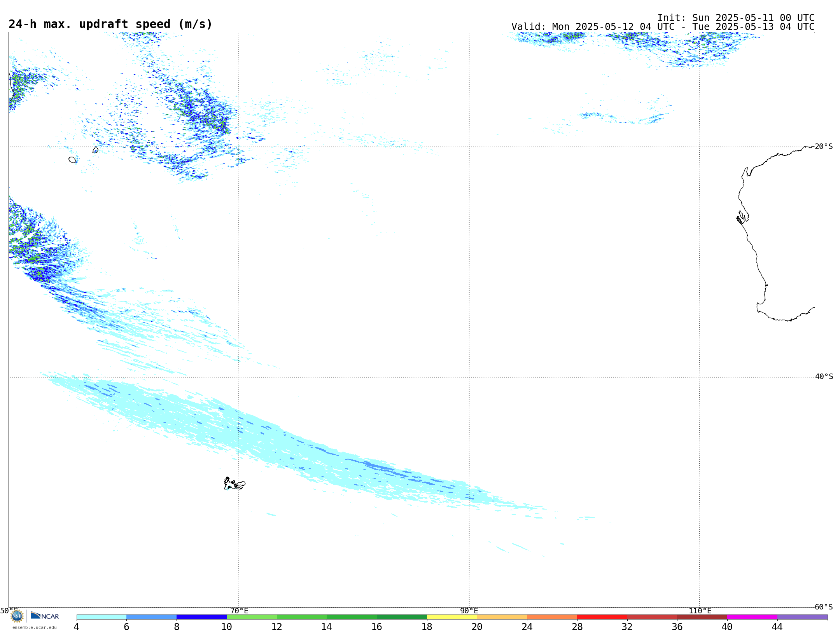Click the Kerguelen Islands outline on the map
840x632 pixels.
234,484
